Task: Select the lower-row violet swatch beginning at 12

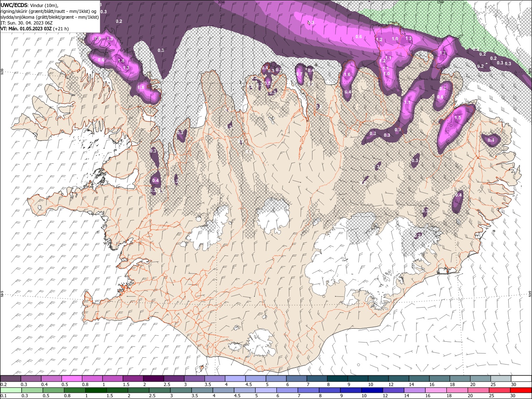Action: coord(393,390)
